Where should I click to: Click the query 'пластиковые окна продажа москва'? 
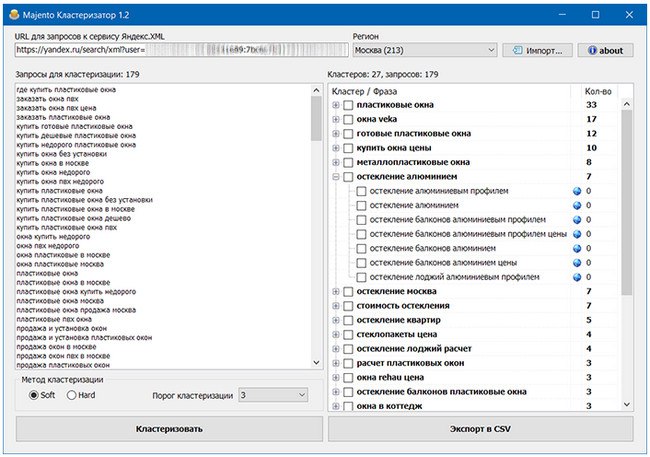pyautogui.click(x=76, y=310)
